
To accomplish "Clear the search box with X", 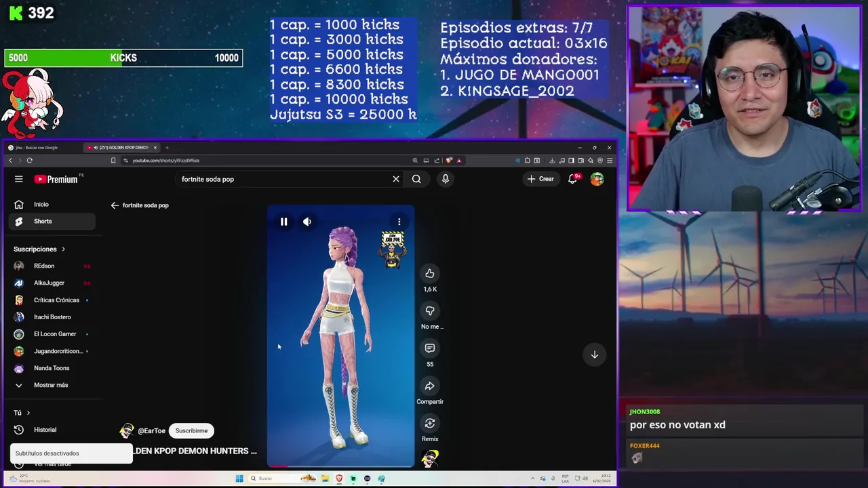I will pos(396,179).
